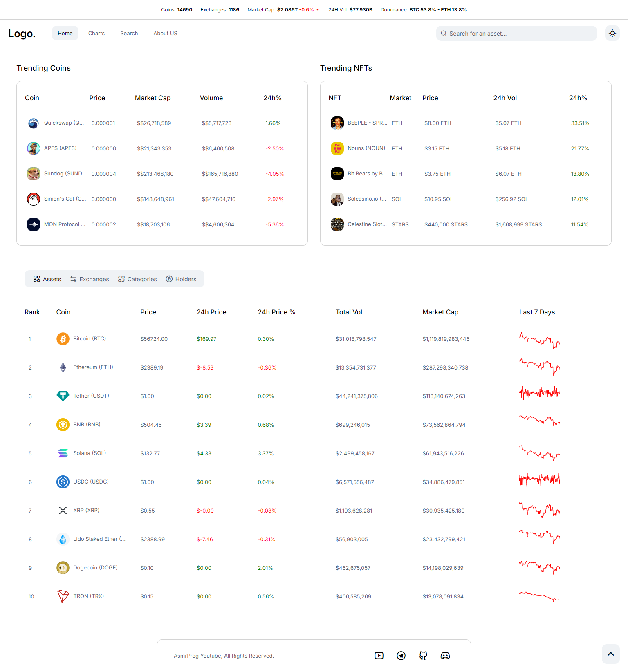Click the Solana coin icon
Viewport: 628px width, 672px height.
(63, 453)
